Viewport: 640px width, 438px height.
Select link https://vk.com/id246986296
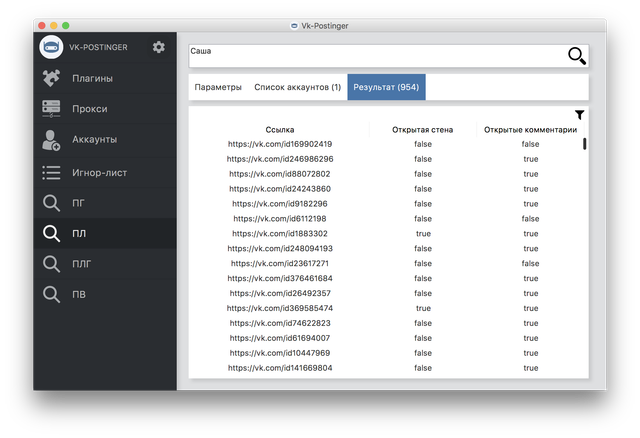pyautogui.click(x=280, y=159)
